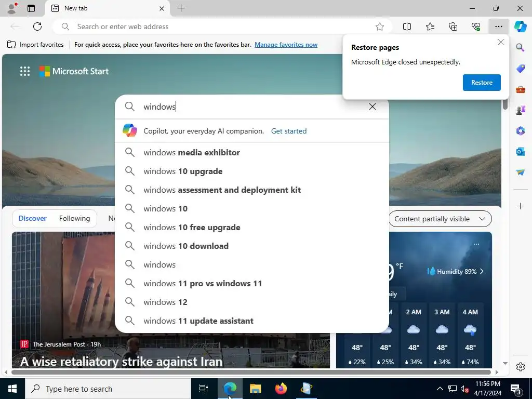Viewport: 532px width, 399px height.
Task: Click the horizontal page scrollbar
Action: (x=251, y=372)
